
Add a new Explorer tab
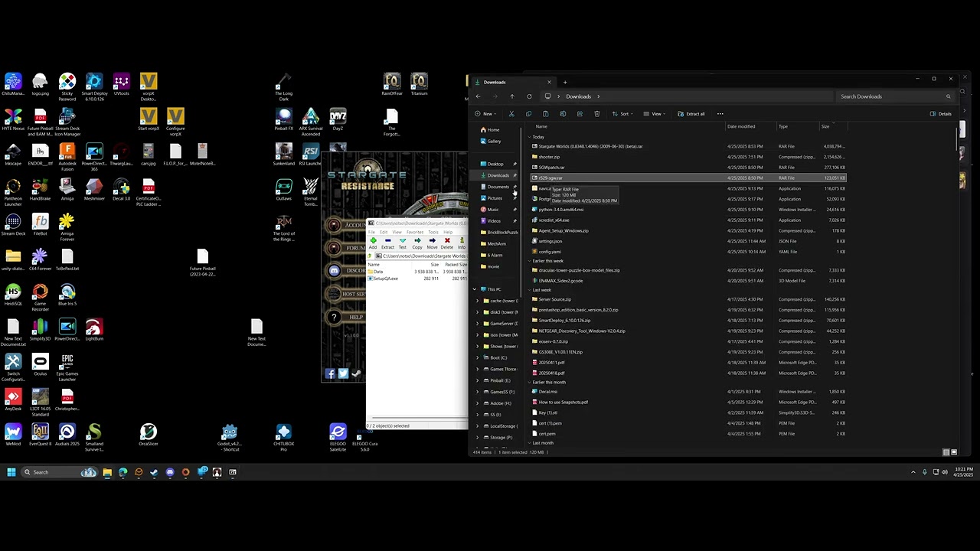point(565,82)
